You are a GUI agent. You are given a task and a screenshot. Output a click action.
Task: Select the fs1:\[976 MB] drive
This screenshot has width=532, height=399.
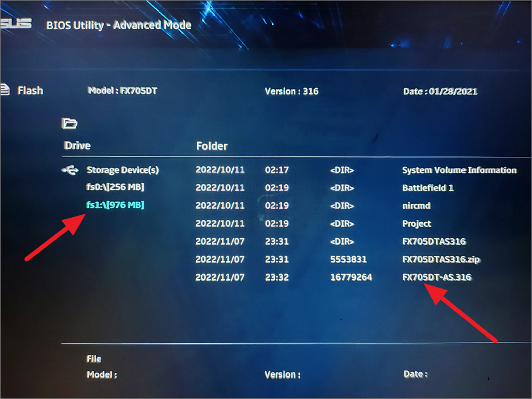(x=116, y=205)
